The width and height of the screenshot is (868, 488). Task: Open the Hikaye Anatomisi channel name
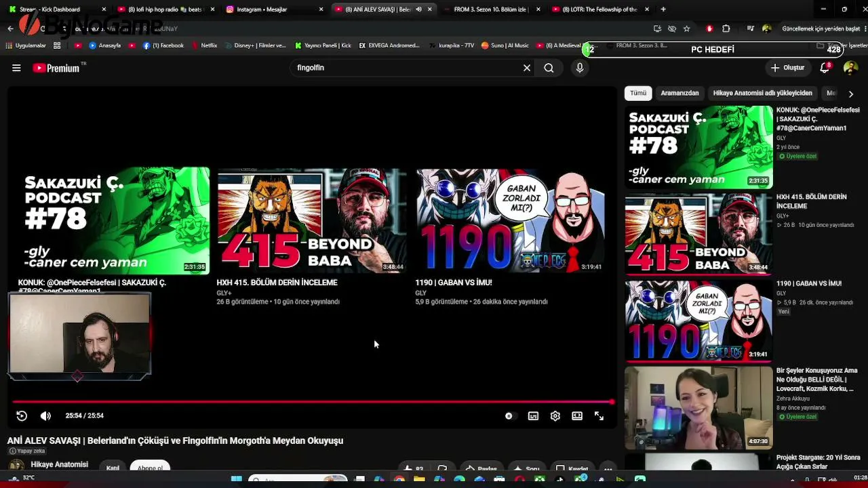[x=60, y=465]
